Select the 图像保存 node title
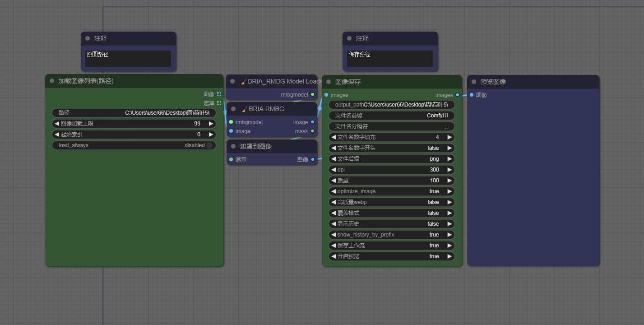This screenshot has height=325, width=644. point(348,82)
